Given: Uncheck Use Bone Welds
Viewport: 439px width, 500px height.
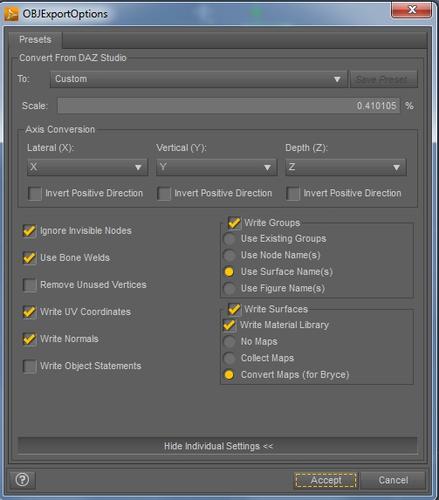Looking at the screenshot, I should (29, 258).
